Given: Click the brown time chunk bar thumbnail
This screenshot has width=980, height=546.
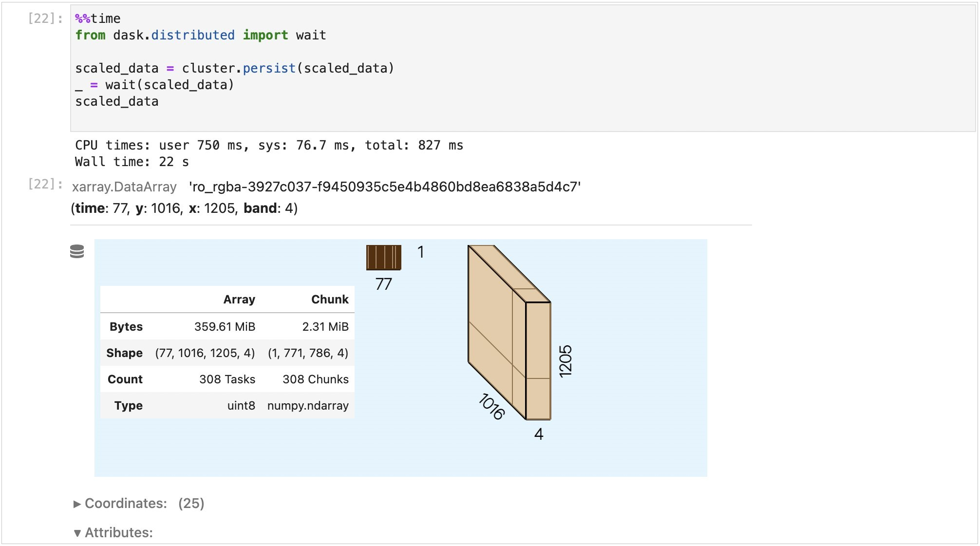Looking at the screenshot, I should [x=384, y=258].
